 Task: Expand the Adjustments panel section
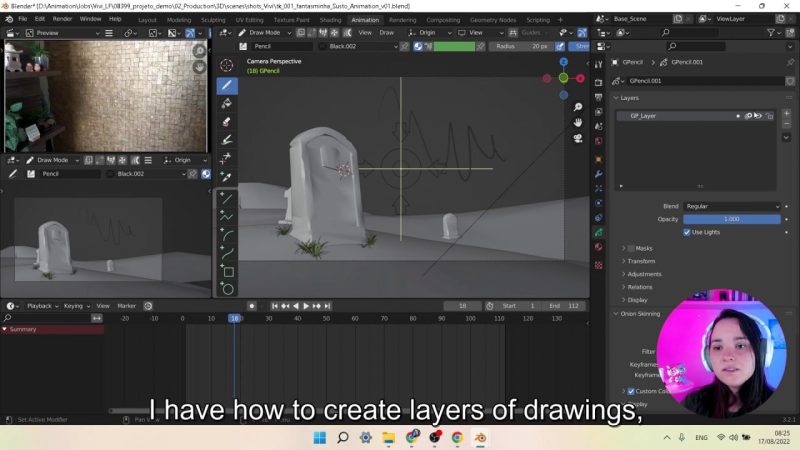tap(644, 274)
